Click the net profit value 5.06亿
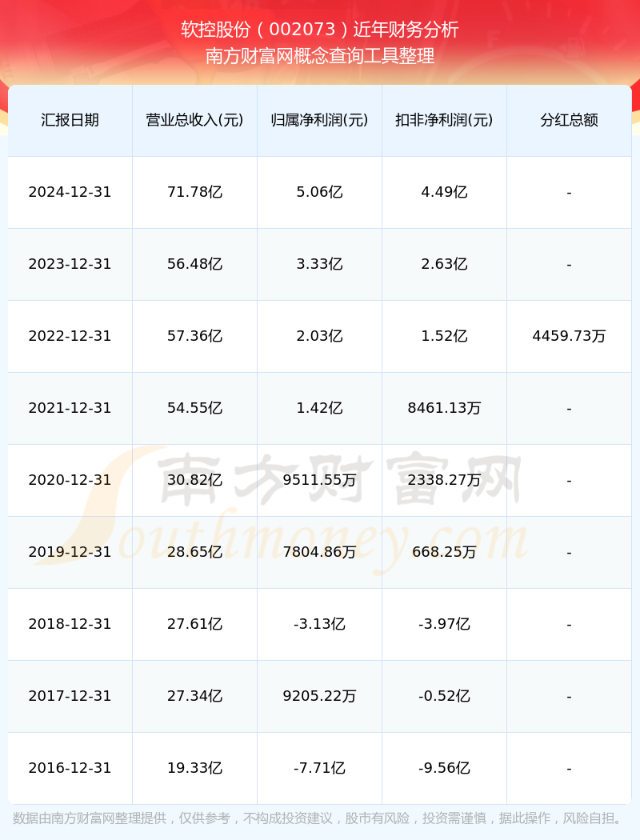The height and width of the screenshot is (840, 640). click(x=320, y=192)
